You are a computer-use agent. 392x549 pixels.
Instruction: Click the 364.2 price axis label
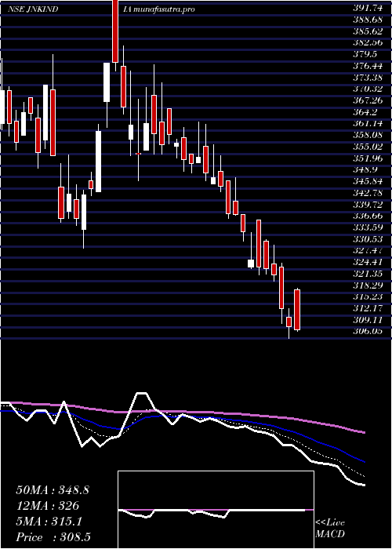[365, 112]
